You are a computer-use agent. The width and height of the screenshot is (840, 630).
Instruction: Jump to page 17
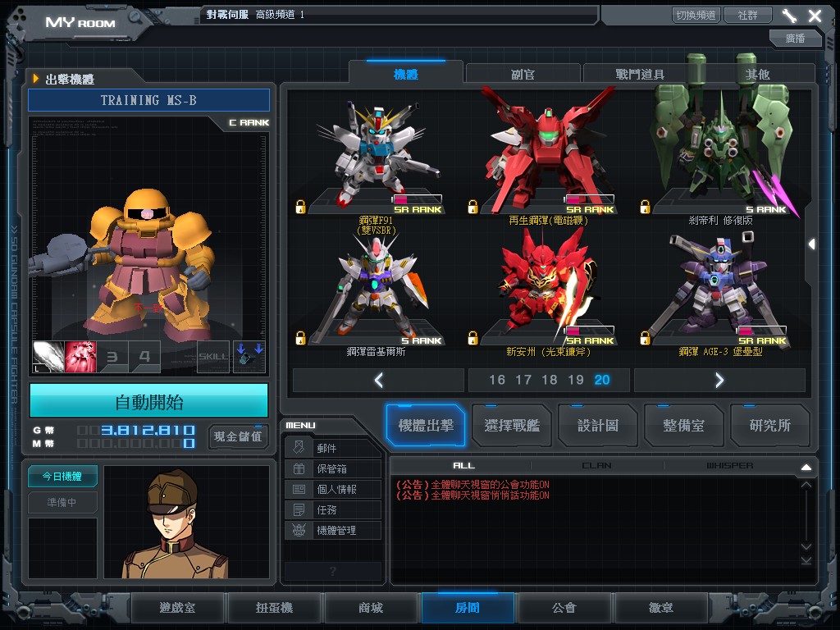(523, 380)
